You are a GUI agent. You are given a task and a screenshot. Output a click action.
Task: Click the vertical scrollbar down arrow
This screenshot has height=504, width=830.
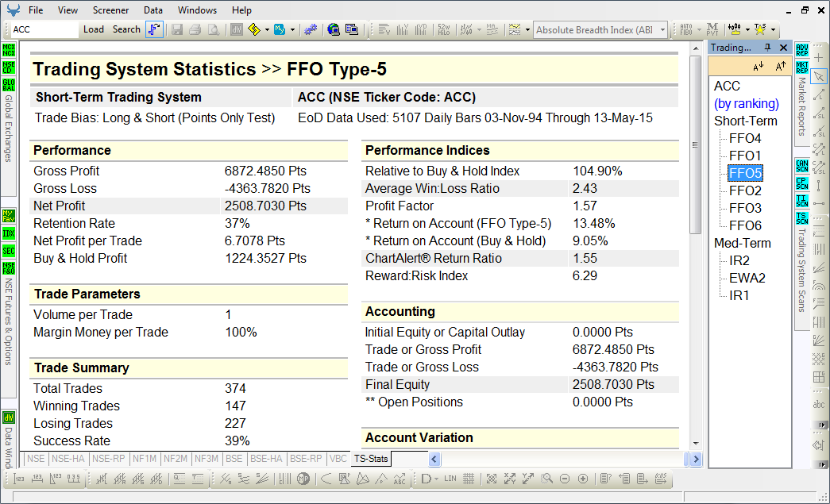[696, 443]
